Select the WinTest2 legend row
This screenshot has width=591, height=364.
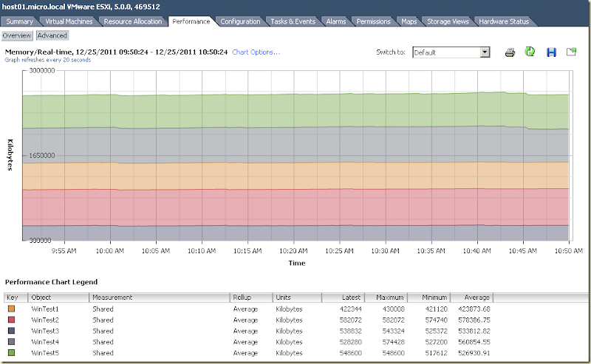(x=249, y=320)
